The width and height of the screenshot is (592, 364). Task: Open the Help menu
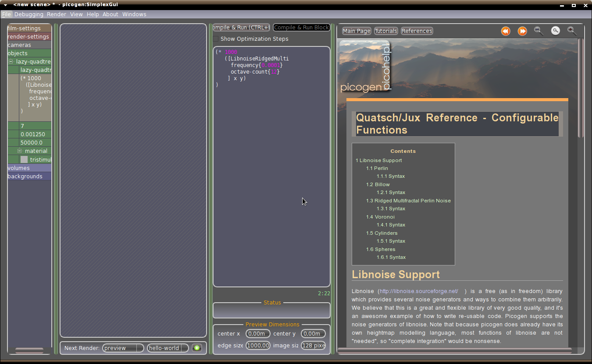[93, 14]
